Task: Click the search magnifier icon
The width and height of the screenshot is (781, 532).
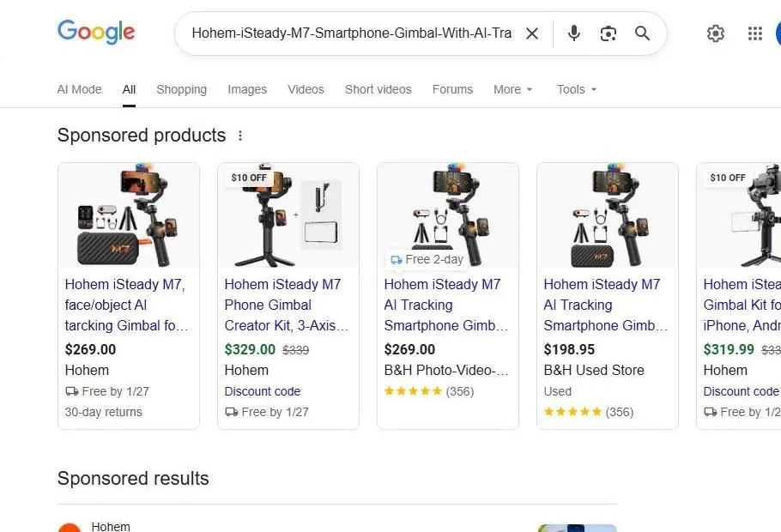Action: coord(642,33)
